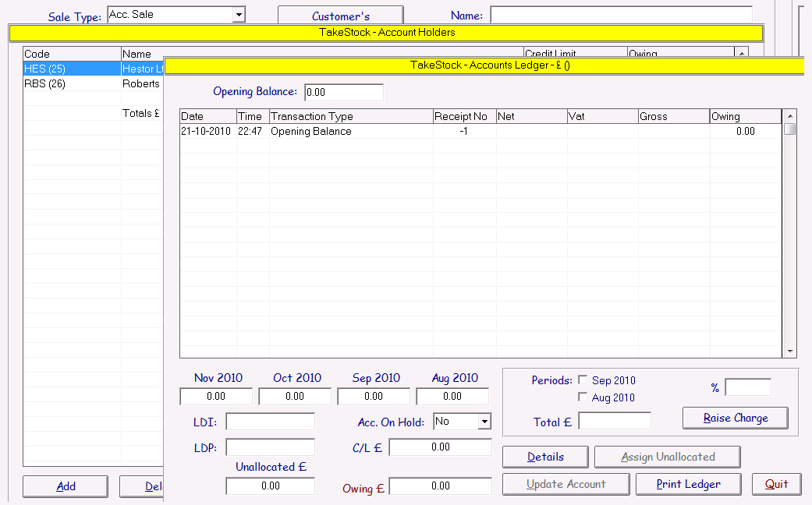Click the Update Account button
The width and height of the screenshot is (812, 505).
(566, 484)
